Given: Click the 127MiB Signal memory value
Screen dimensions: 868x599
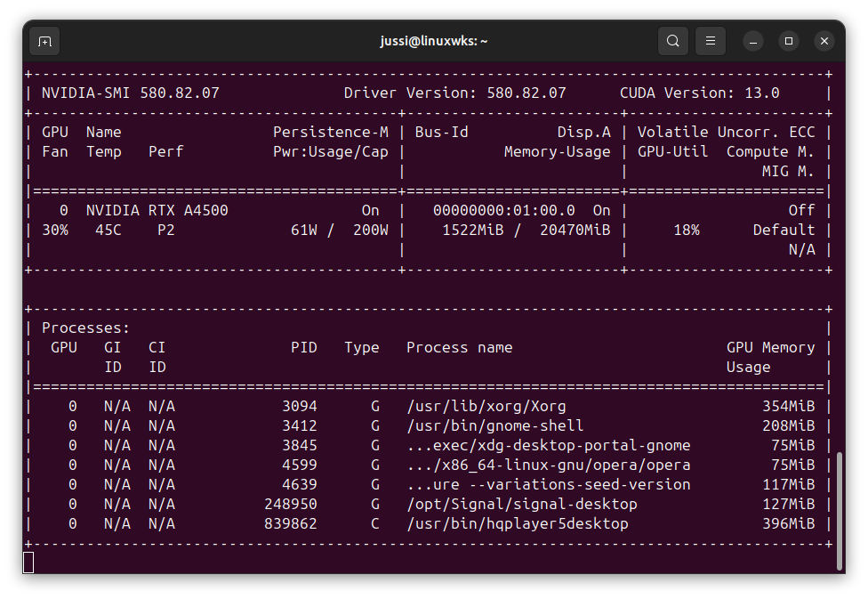Looking at the screenshot, I should pyautogui.click(x=789, y=505).
